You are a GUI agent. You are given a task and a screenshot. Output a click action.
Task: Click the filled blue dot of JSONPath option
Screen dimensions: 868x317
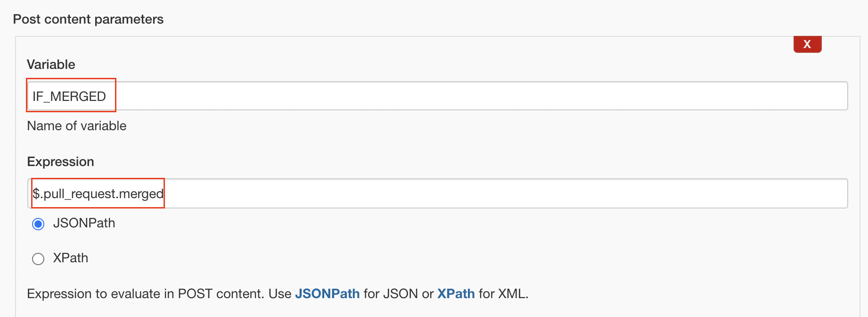pyautogui.click(x=38, y=224)
